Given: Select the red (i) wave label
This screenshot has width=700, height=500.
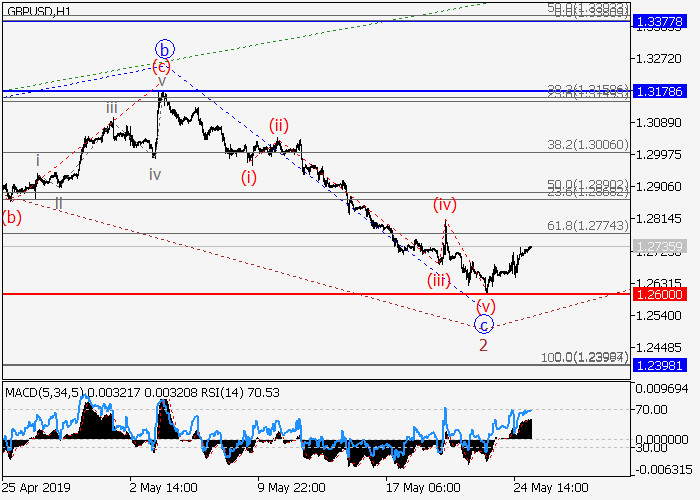Looking at the screenshot, I should tap(247, 177).
